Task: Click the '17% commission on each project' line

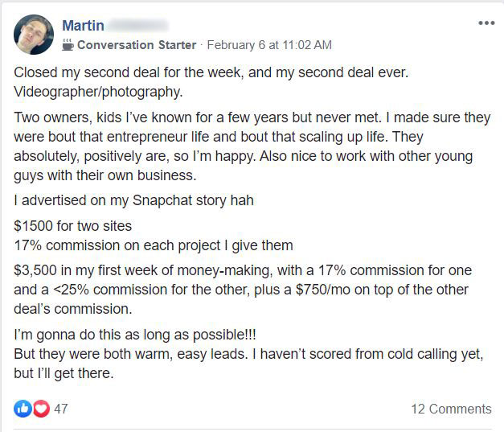Action: [x=154, y=245]
